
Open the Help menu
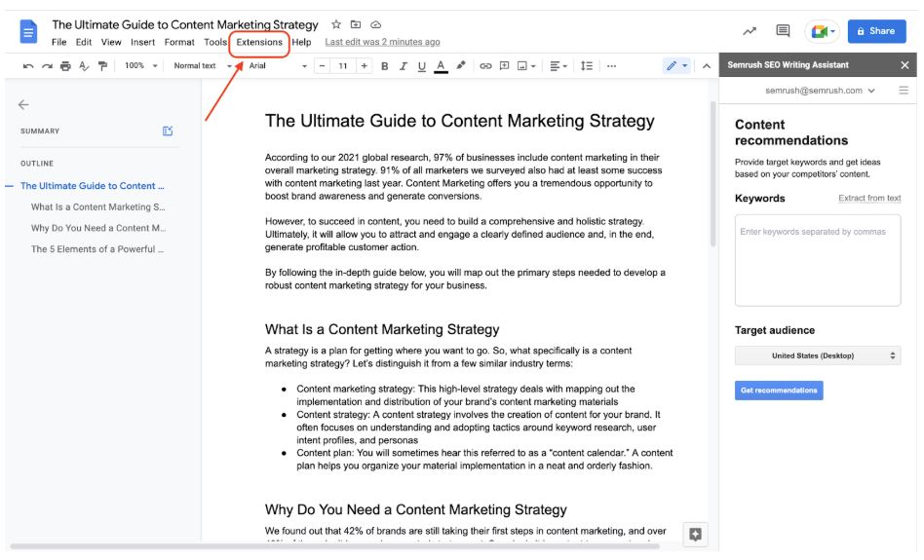tap(301, 42)
